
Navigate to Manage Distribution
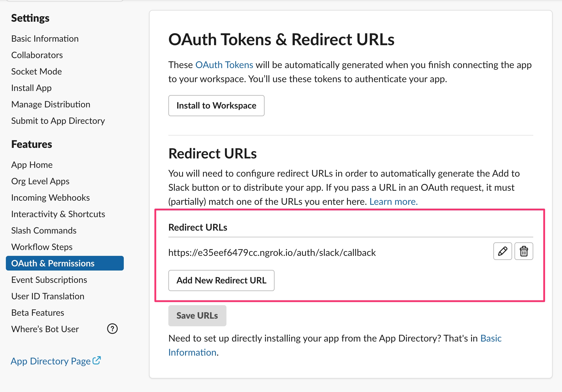pos(51,104)
